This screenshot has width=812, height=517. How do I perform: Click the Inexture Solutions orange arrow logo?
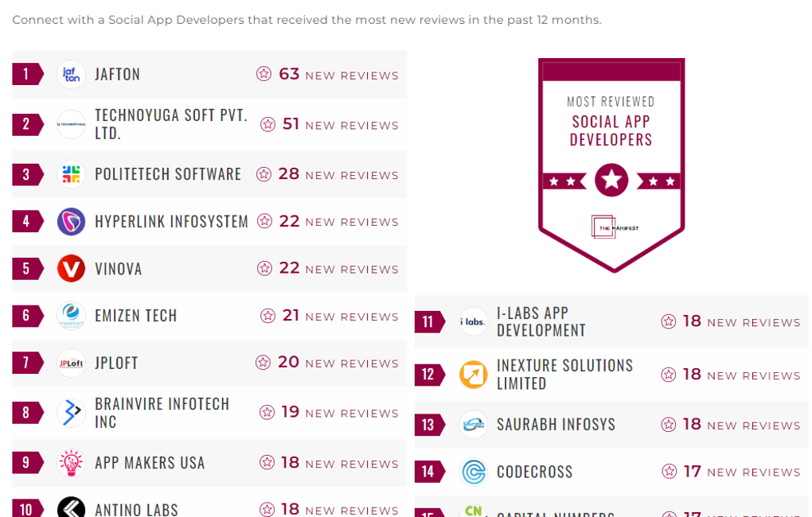tap(474, 375)
